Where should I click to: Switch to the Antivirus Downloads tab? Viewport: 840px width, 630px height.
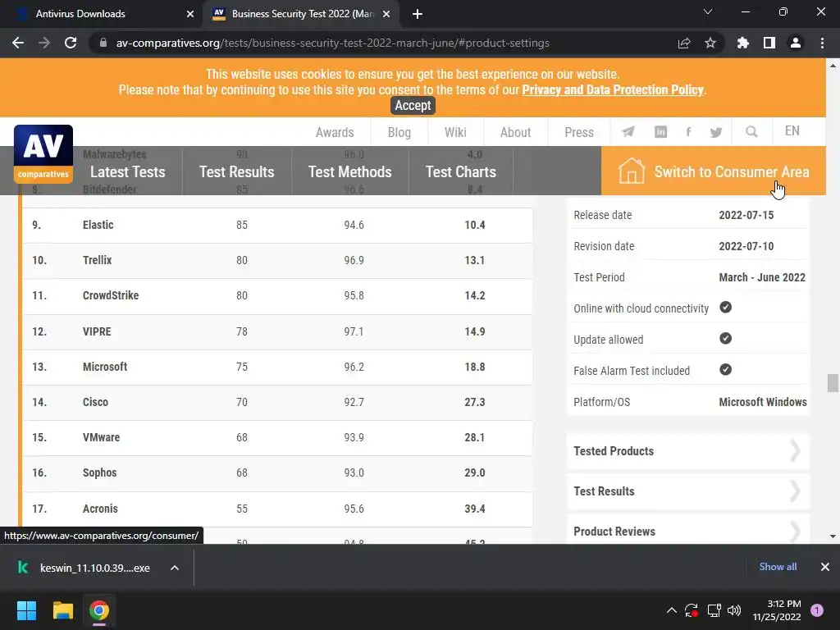pos(80,14)
